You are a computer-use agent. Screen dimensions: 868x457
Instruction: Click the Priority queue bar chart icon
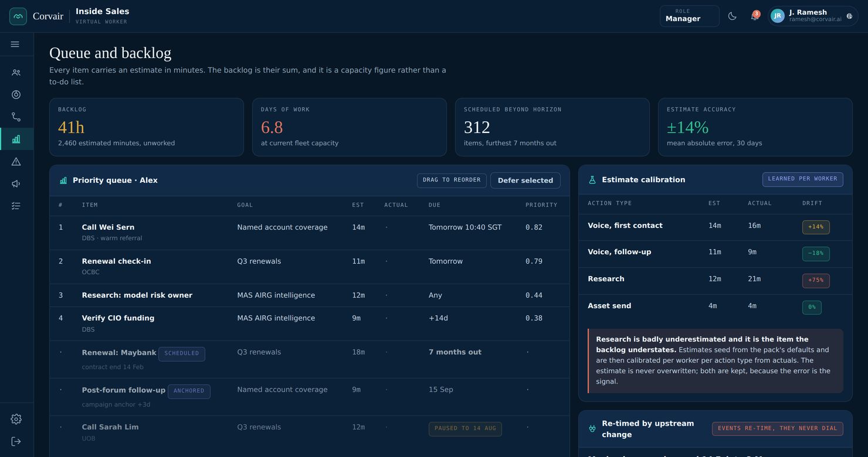click(x=63, y=180)
